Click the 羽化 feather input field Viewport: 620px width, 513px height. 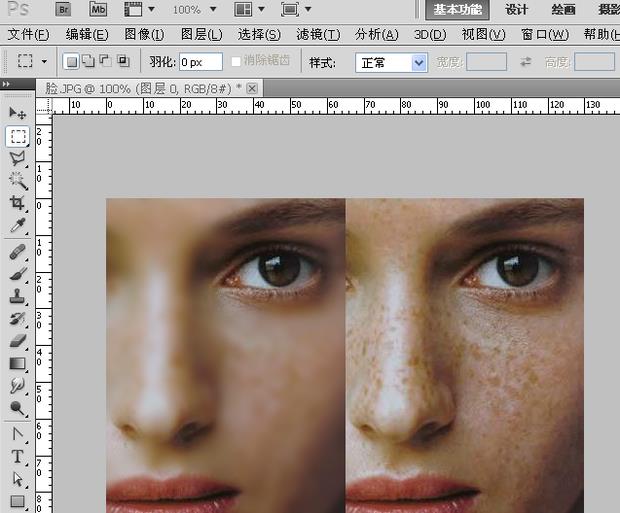(x=200, y=62)
